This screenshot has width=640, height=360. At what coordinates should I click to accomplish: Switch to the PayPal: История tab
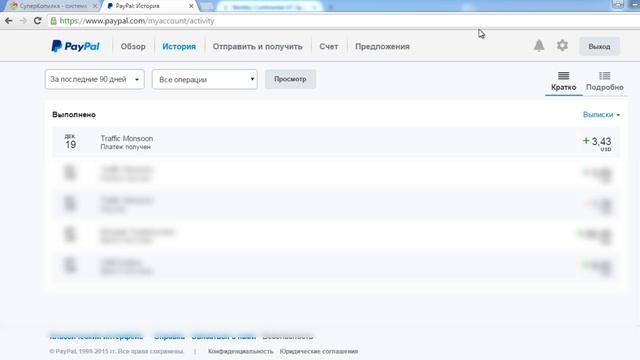pyautogui.click(x=149, y=6)
